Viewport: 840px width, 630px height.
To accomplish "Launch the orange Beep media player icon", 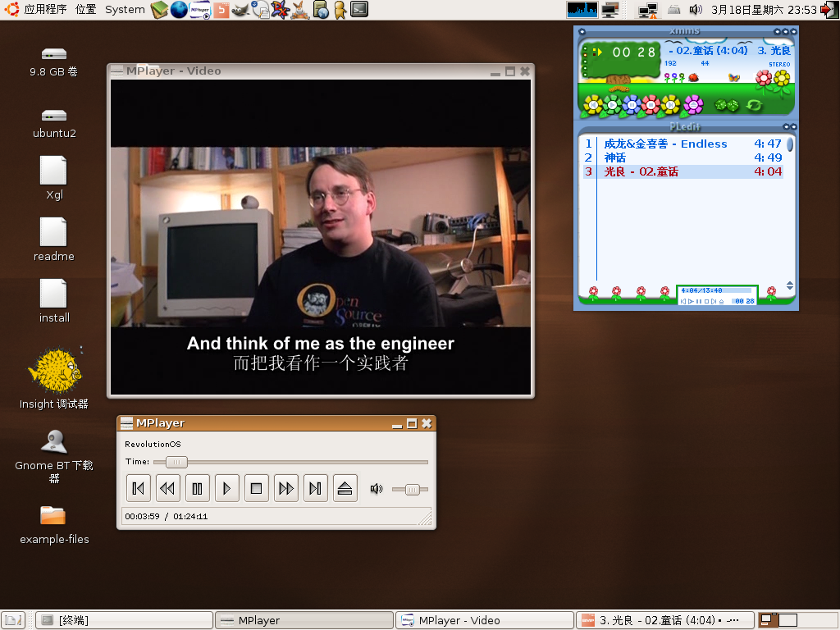I will click(x=221, y=10).
